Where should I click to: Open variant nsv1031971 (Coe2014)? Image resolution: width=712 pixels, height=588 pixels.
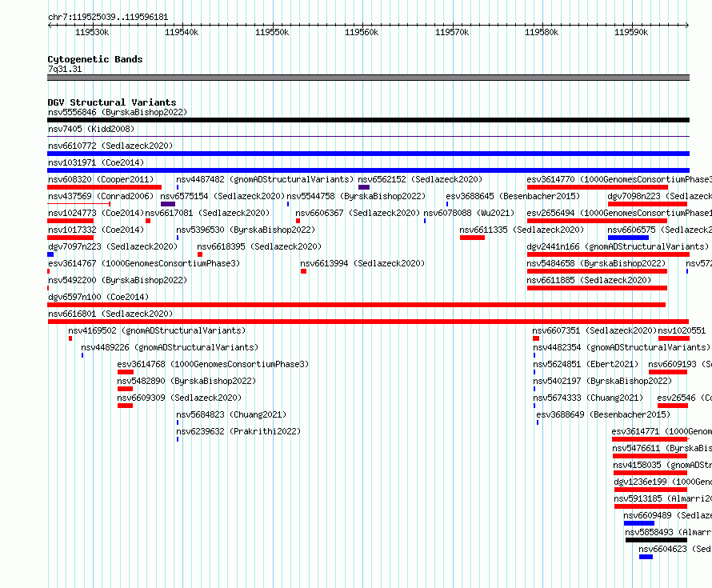(x=96, y=162)
